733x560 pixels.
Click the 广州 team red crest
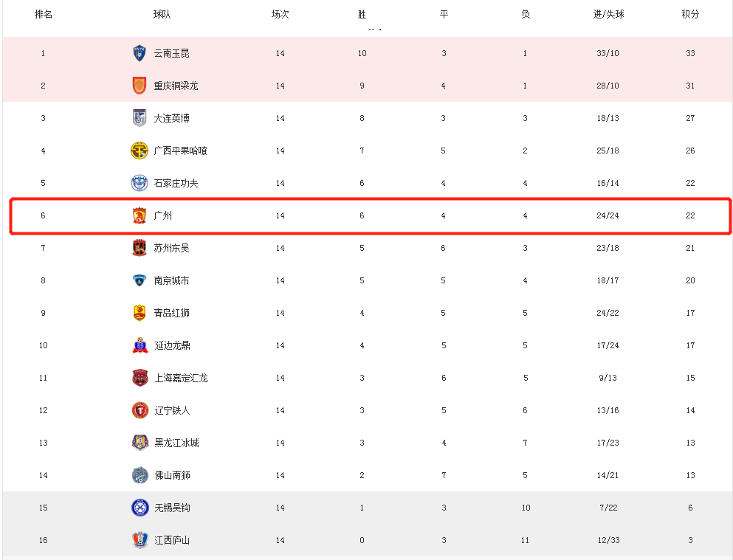point(140,215)
